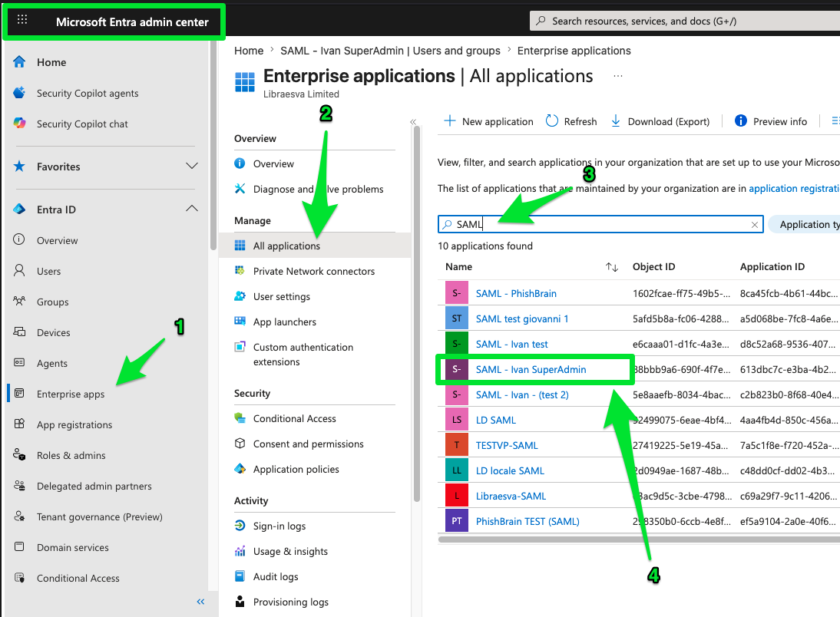Open the ellipsis more options next to title
The height and width of the screenshot is (617, 840).
(618, 76)
